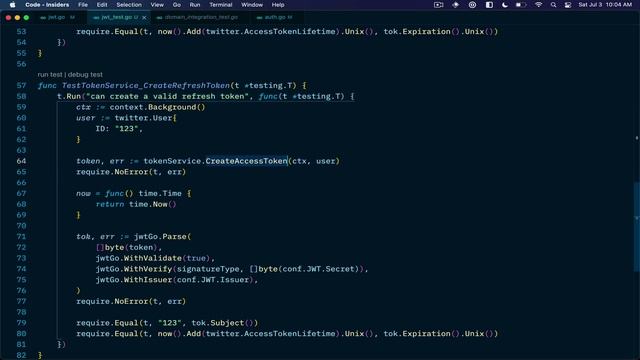Click jwtGo.WithVerify on line 74
640x360 pixels.
point(134,269)
